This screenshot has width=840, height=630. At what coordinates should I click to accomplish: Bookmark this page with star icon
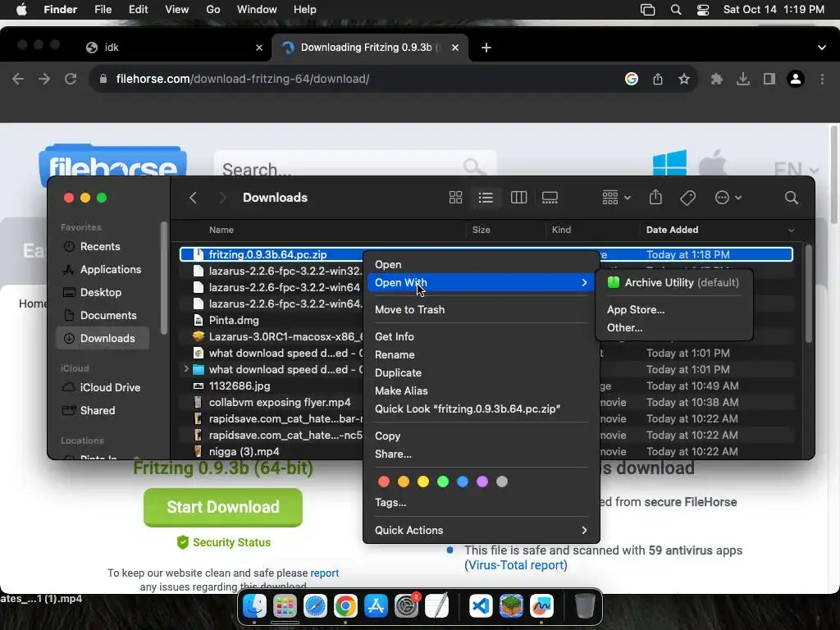(x=683, y=80)
